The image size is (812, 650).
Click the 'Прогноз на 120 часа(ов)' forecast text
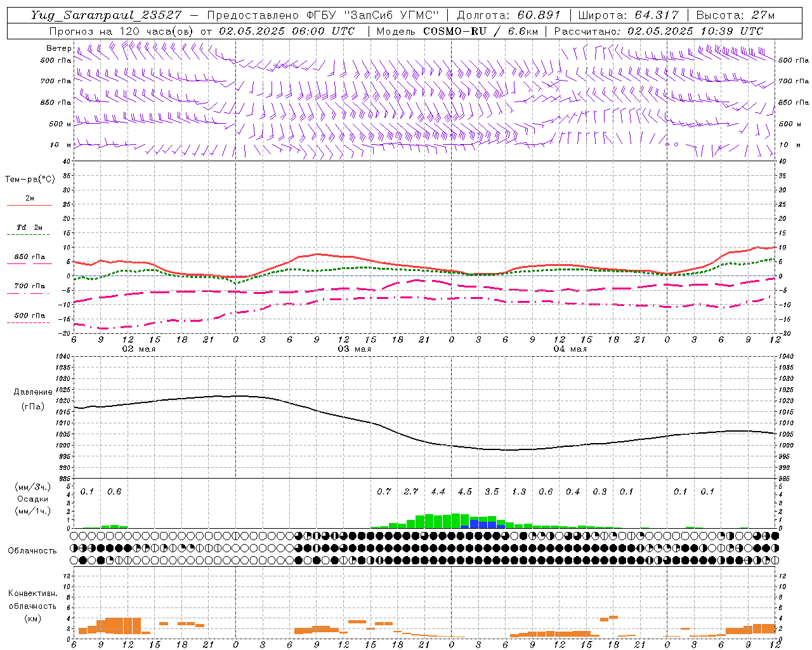pos(121,31)
